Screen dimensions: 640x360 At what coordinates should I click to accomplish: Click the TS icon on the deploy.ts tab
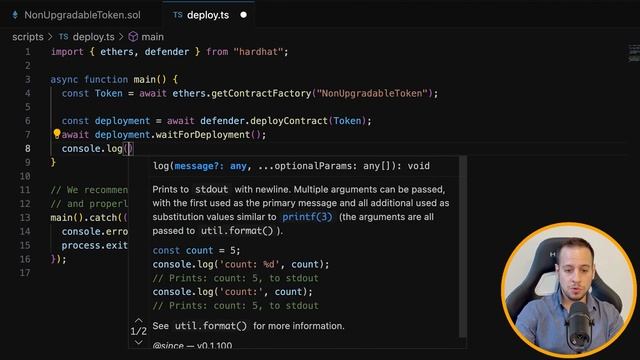click(x=178, y=15)
